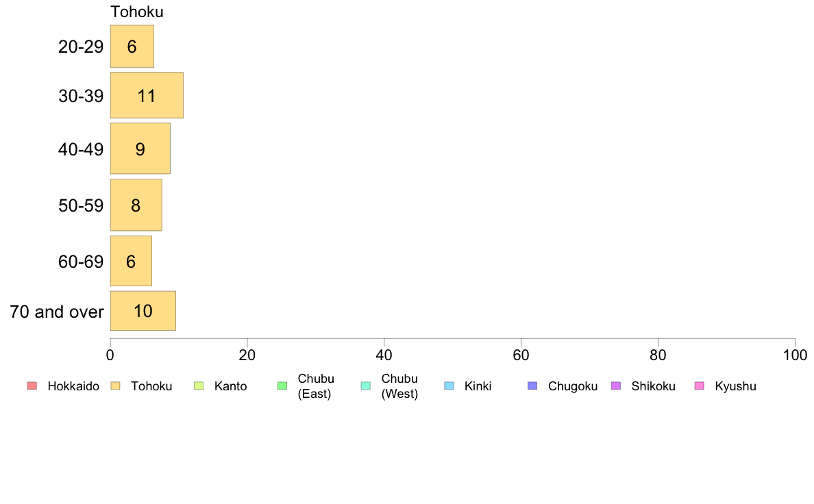Select the 30-39 bar showing 11

click(147, 95)
